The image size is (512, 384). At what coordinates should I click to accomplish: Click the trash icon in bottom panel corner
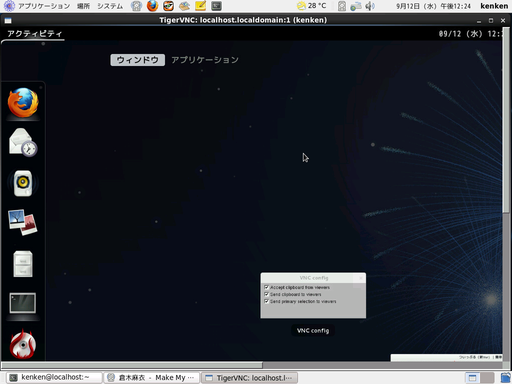click(x=505, y=378)
